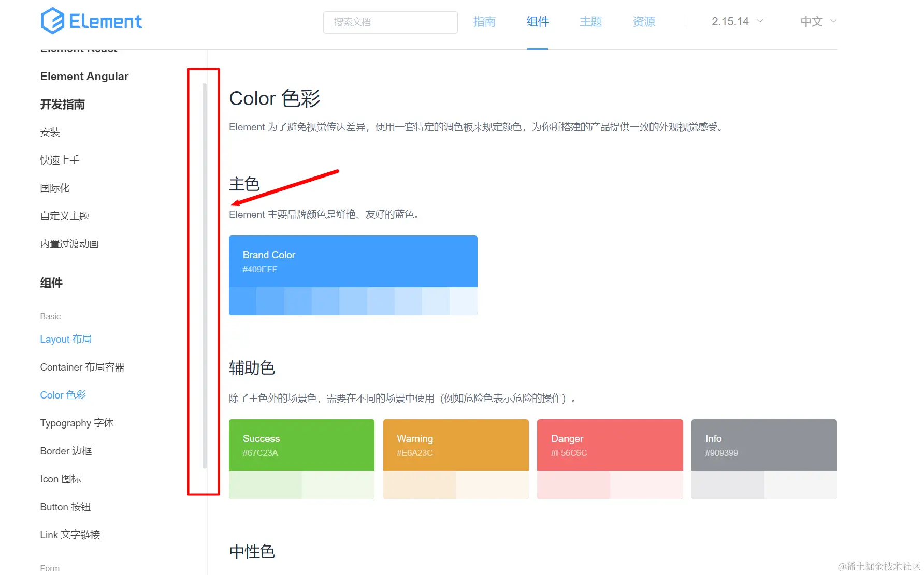Select Typography 字体 in sidebar

[77, 423]
